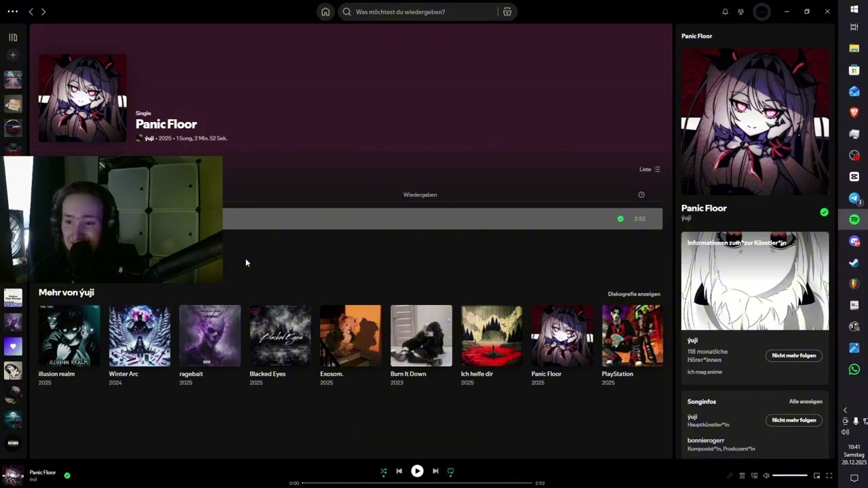Click the song progress bar

click(417, 483)
